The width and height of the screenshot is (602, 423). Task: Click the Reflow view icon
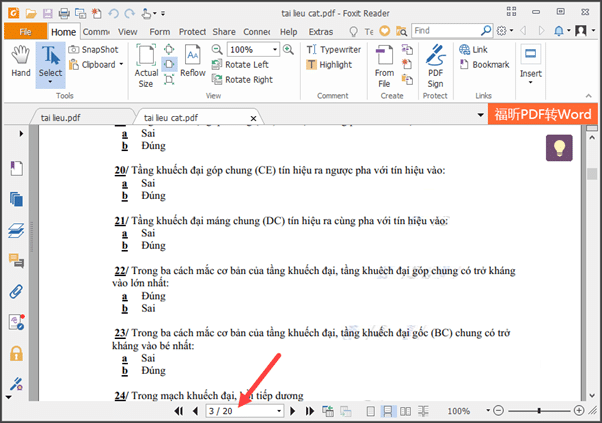[x=192, y=62]
